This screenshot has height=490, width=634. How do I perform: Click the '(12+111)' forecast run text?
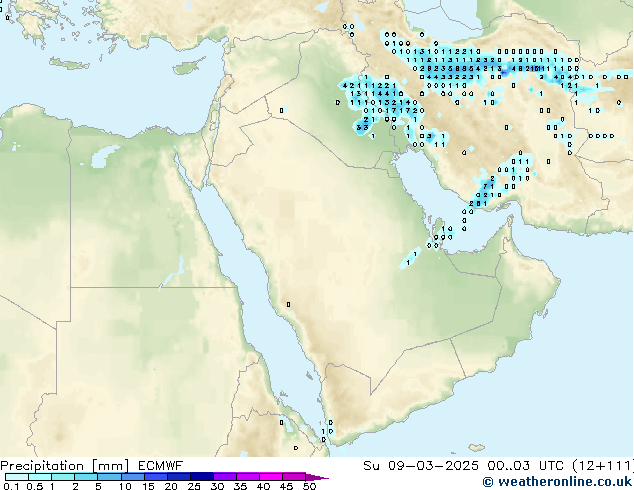(x=603, y=466)
